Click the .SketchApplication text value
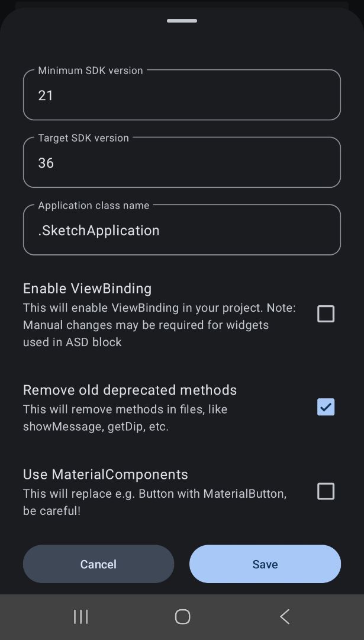Viewport: 364px width, 640px height. click(99, 231)
